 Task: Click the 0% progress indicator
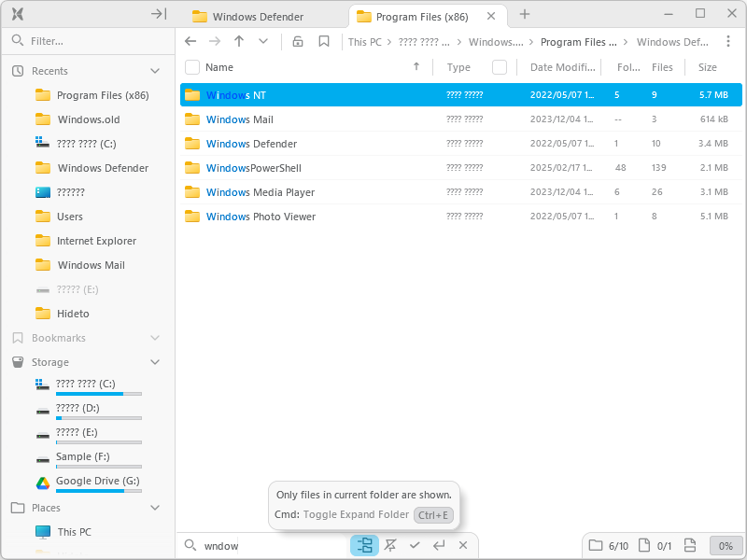click(726, 546)
